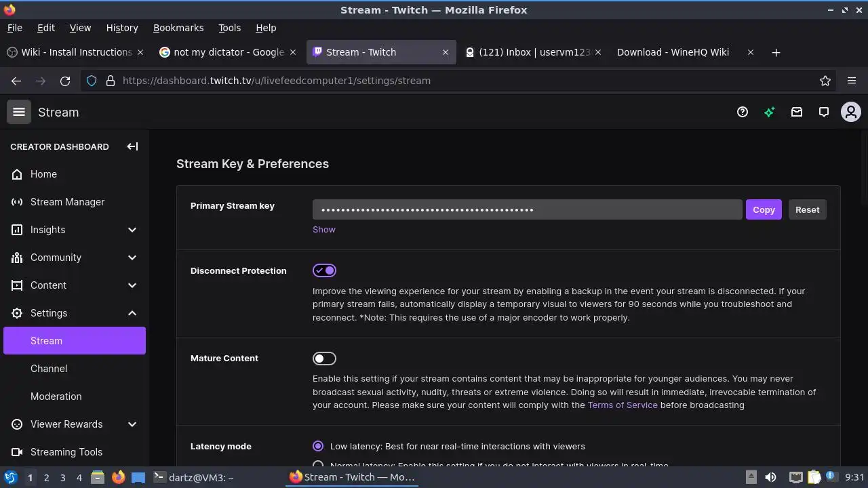The width and height of the screenshot is (868, 488).
Task: Open the Twitch notifications inbox icon
Action: point(797,112)
